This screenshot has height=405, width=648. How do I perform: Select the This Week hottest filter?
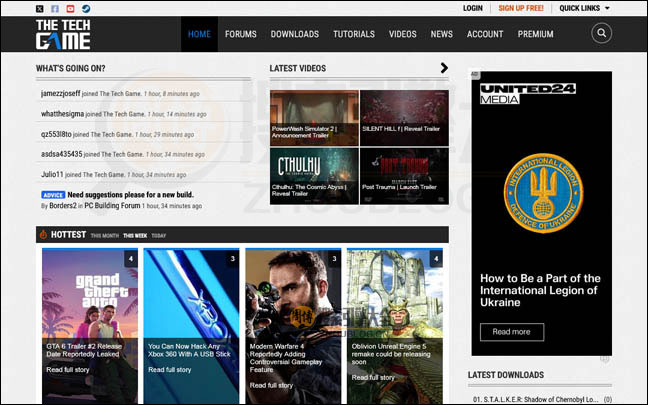(x=135, y=236)
